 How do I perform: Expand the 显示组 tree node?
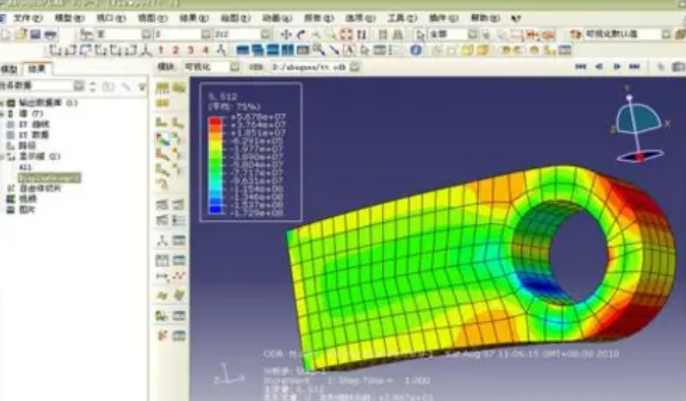[x=7, y=156]
